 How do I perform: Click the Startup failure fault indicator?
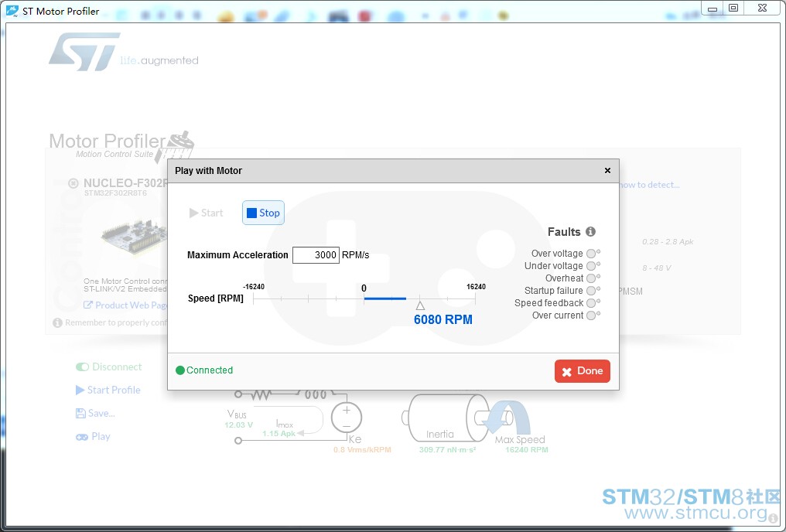pyautogui.click(x=591, y=291)
